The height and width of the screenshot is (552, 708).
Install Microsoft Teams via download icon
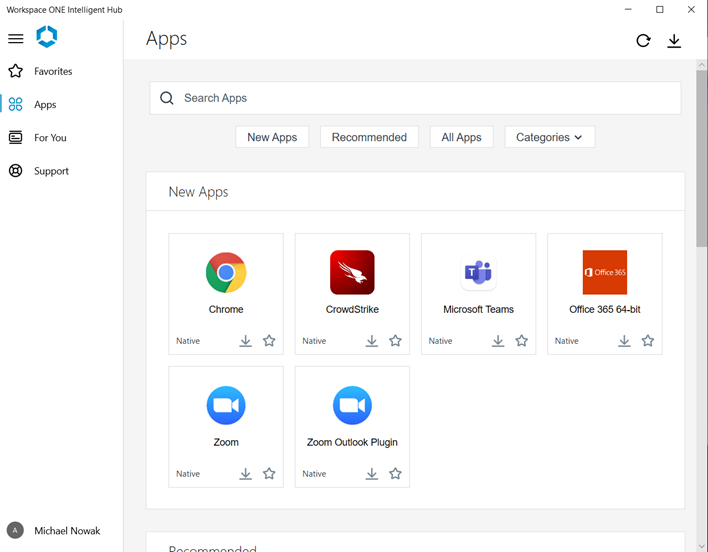pyautogui.click(x=498, y=341)
